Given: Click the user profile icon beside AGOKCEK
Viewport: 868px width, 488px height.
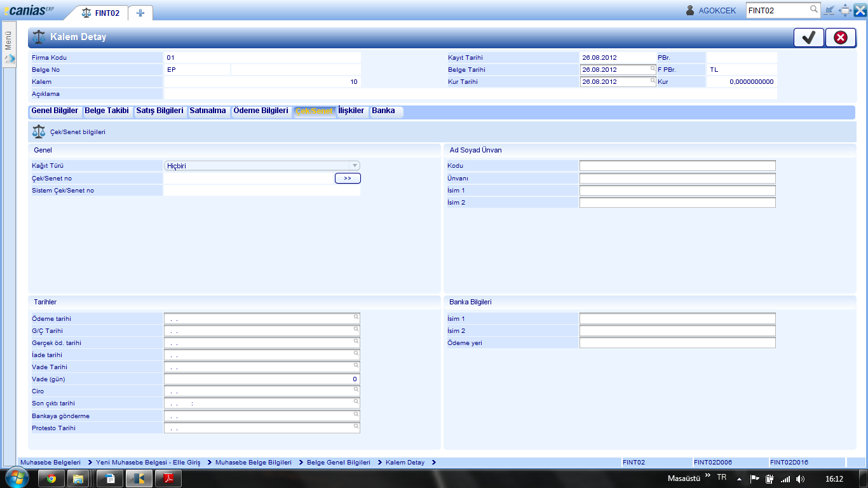Looking at the screenshot, I should pos(691,10).
